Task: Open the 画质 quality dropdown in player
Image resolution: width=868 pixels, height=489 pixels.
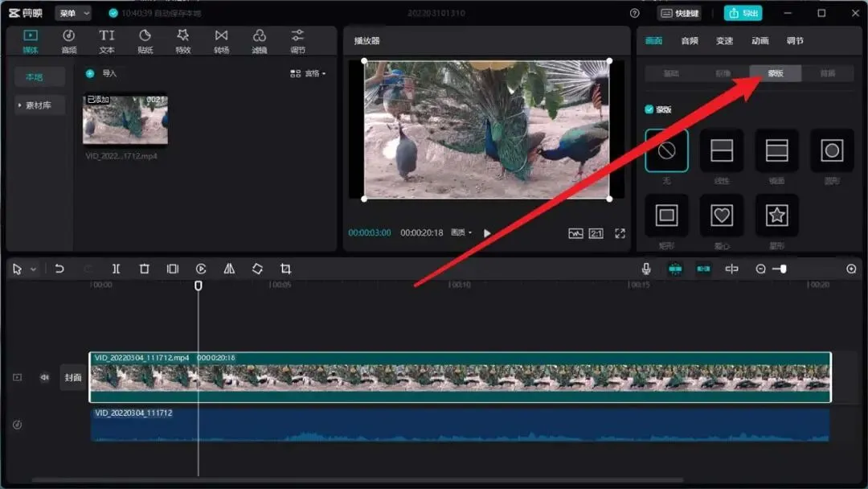Action: [x=461, y=232]
